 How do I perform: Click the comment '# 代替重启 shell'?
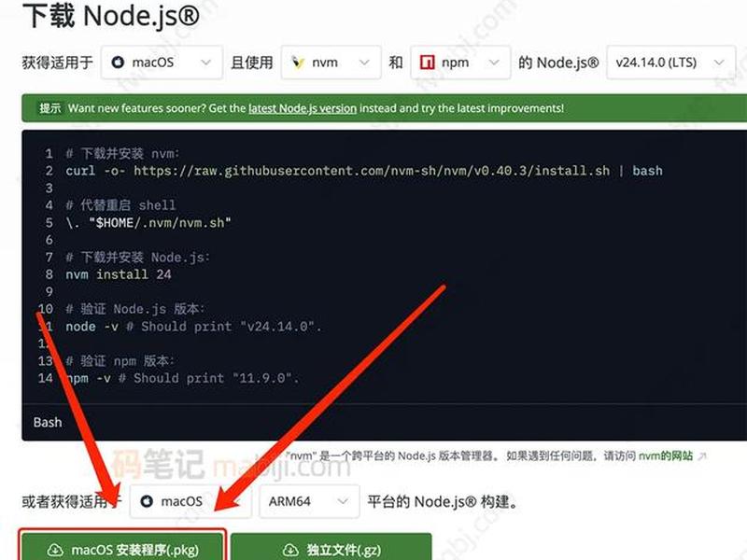pyautogui.click(x=120, y=205)
